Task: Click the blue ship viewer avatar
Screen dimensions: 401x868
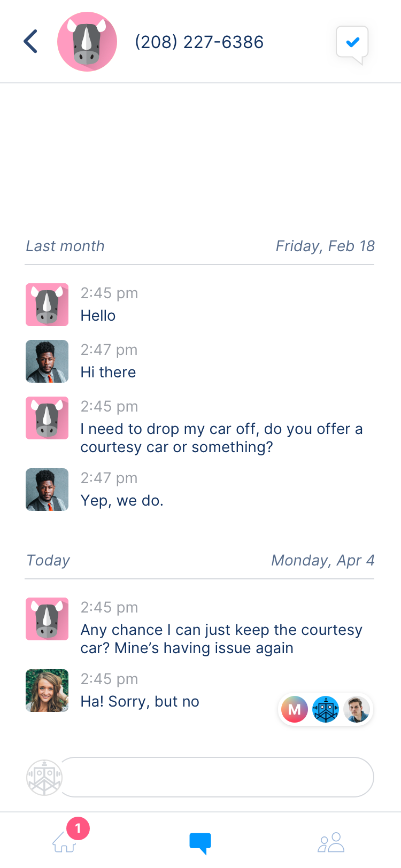Action: coord(326,710)
